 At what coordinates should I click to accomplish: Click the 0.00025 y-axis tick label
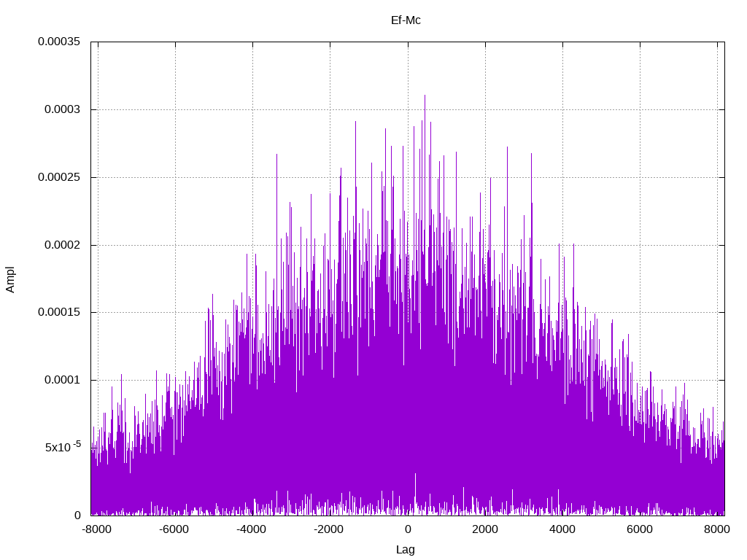click(x=59, y=177)
